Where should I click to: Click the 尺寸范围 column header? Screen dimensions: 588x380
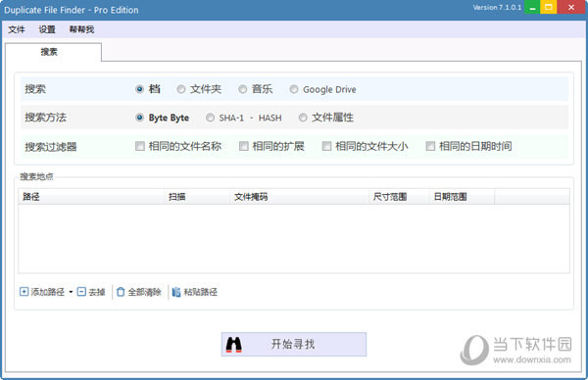click(399, 197)
